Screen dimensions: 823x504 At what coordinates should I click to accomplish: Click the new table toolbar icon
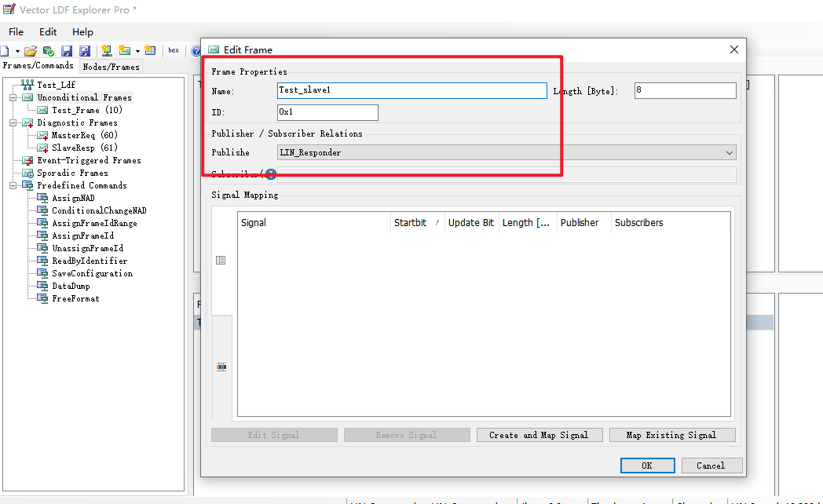[x=150, y=50]
